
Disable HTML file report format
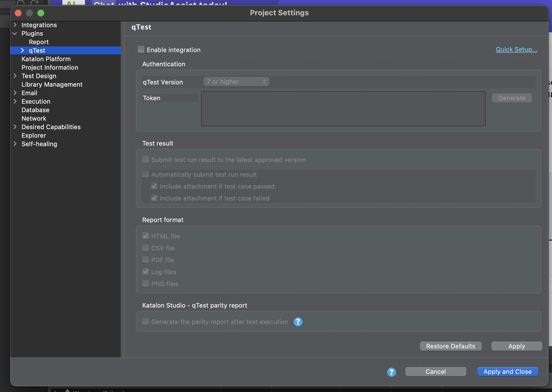(x=145, y=235)
